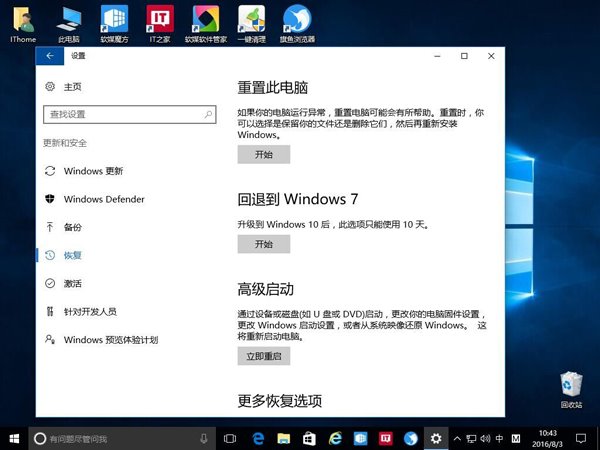This screenshot has height=450, width=600.
Task: Click 开始 button under 回退到 Windows 7
Action: pyautogui.click(x=264, y=244)
